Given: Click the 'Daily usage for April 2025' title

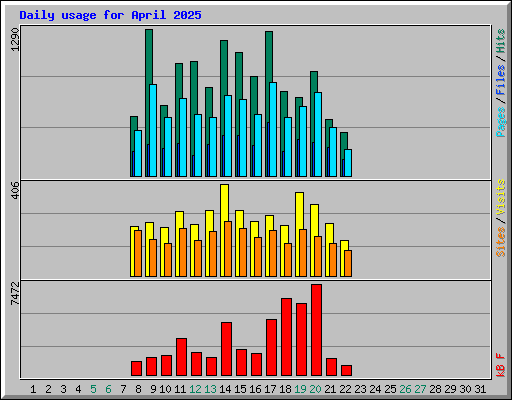Looking at the screenshot, I should (x=110, y=15).
